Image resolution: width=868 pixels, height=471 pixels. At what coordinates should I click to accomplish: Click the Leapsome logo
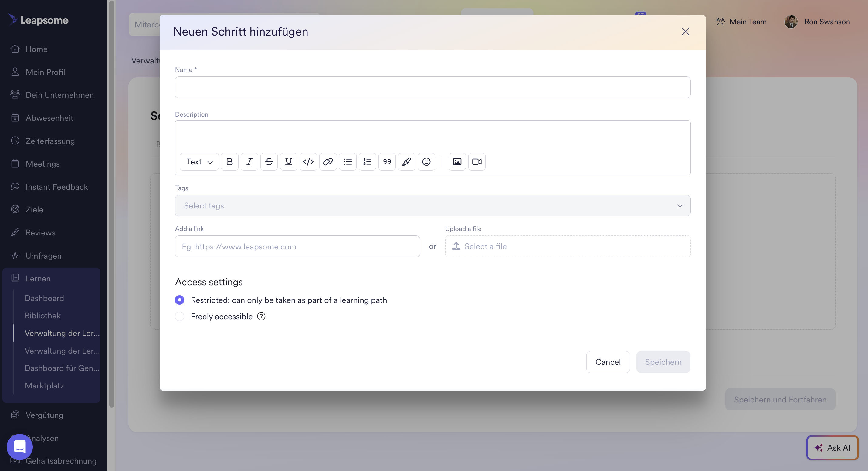tap(38, 20)
